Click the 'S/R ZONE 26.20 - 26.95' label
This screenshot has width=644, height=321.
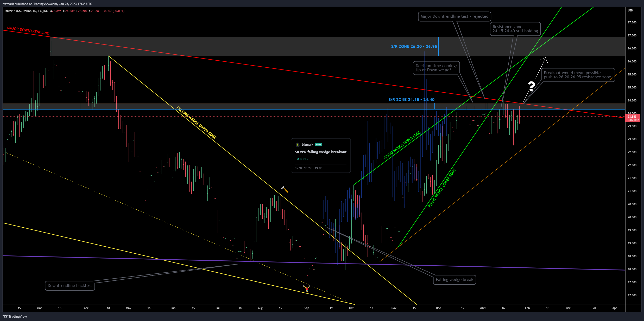tap(414, 47)
